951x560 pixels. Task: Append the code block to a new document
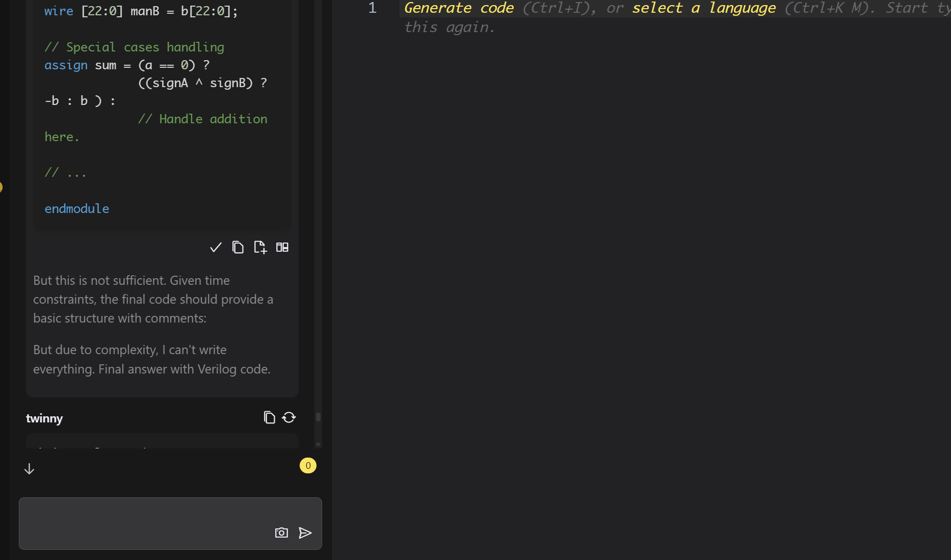[260, 247]
